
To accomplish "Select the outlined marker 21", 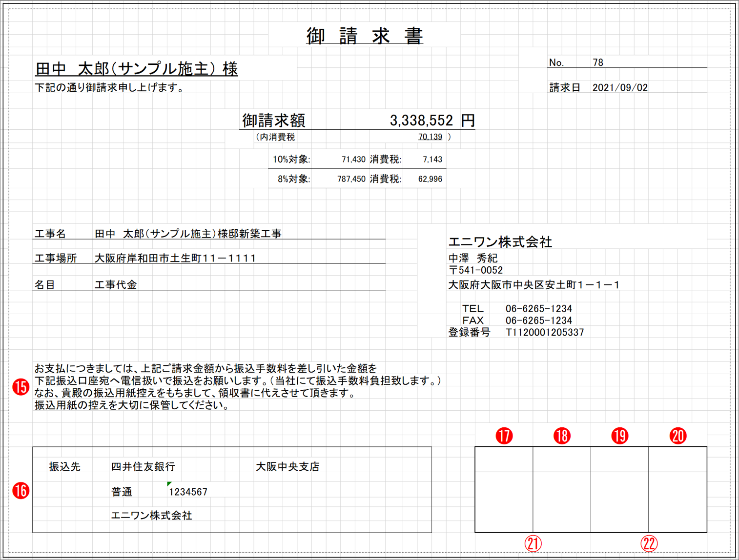I will 533,543.
